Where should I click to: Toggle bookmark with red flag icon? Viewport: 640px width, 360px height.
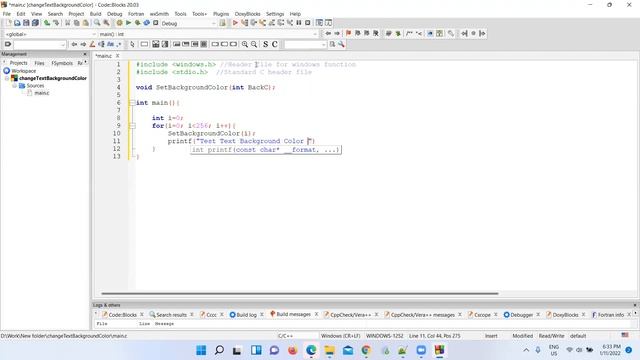tap(348, 33)
